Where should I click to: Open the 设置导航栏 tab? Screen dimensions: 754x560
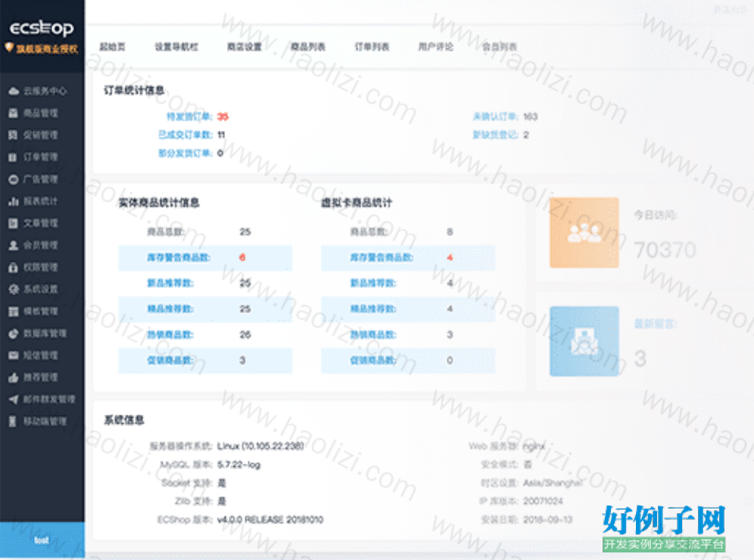176,47
